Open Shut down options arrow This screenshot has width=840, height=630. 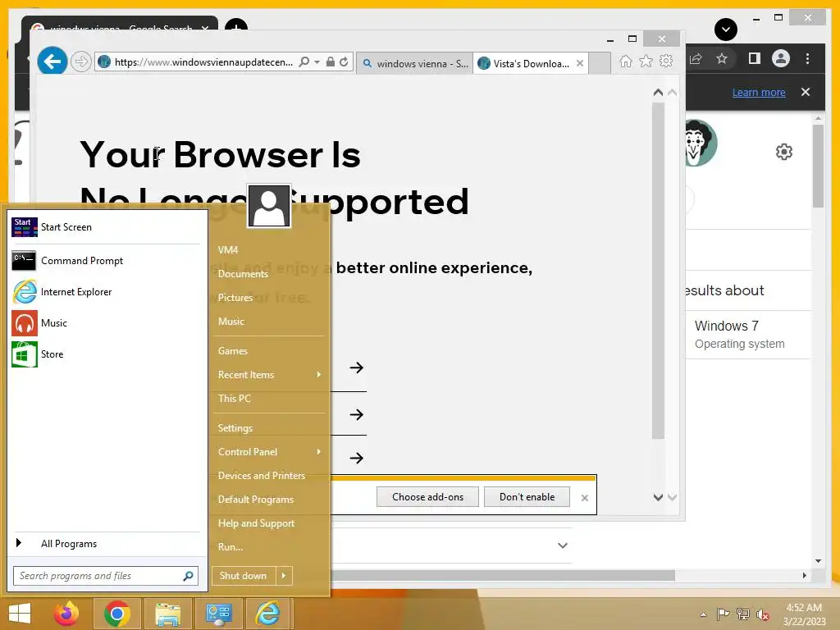click(284, 576)
